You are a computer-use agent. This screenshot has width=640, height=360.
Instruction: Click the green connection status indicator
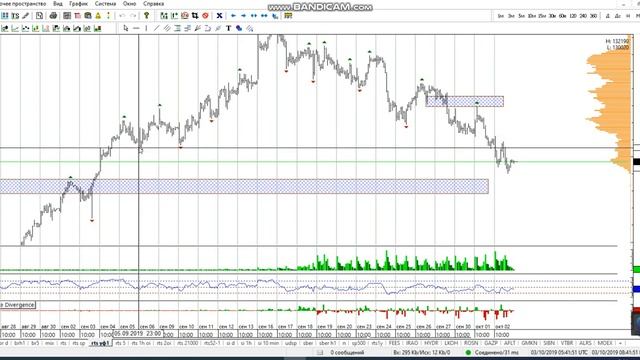468,352
